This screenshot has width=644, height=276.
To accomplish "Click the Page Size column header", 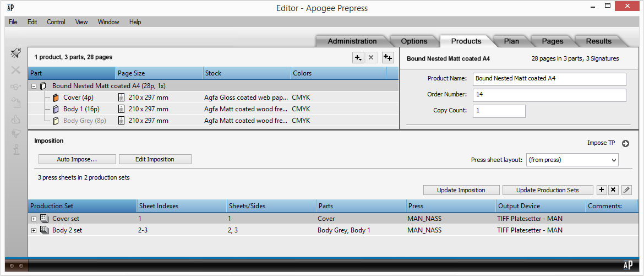I will pyautogui.click(x=160, y=73).
